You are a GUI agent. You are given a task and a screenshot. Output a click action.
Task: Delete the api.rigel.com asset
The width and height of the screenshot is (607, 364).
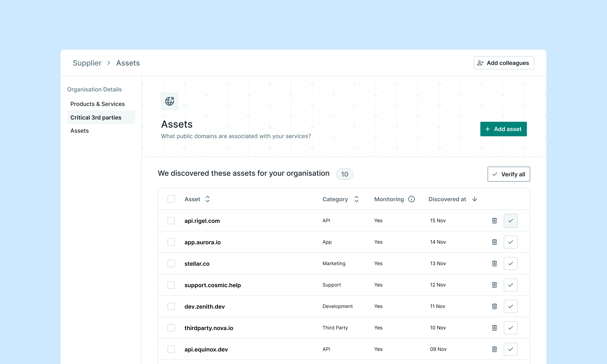(x=494, y=220)
